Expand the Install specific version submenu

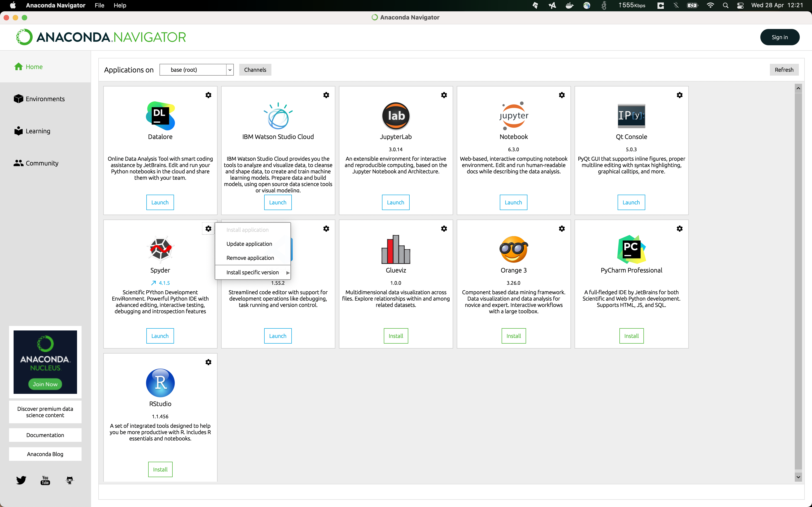coord(253,272)
